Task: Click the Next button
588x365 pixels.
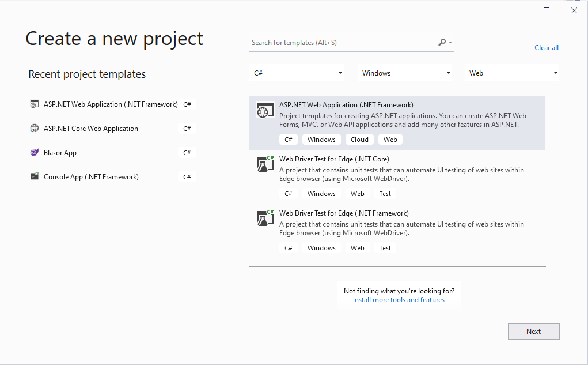Action: pyautogui.click(x=533, y=332)
